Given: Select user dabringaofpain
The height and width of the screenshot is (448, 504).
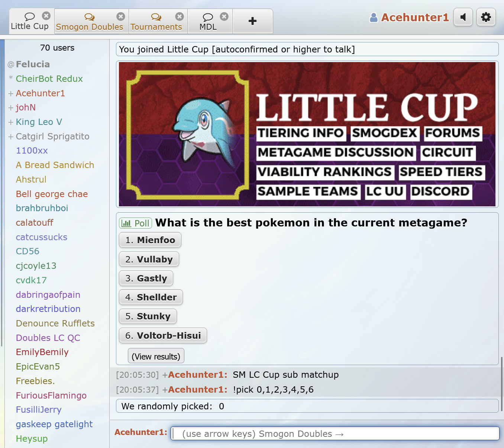Looking at the screenshot, I should click(48, 295).
